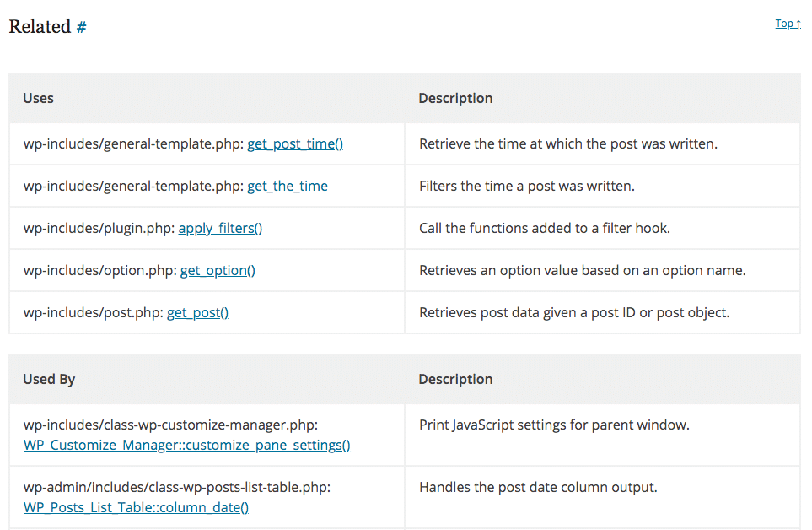
Task: Click Description header in Used By table
Action: tap(455, 380)
